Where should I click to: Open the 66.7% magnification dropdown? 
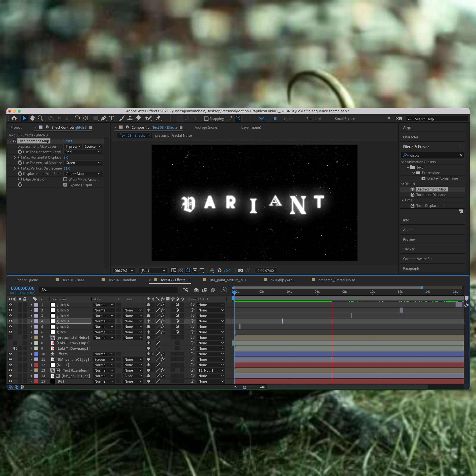[124, 271]
